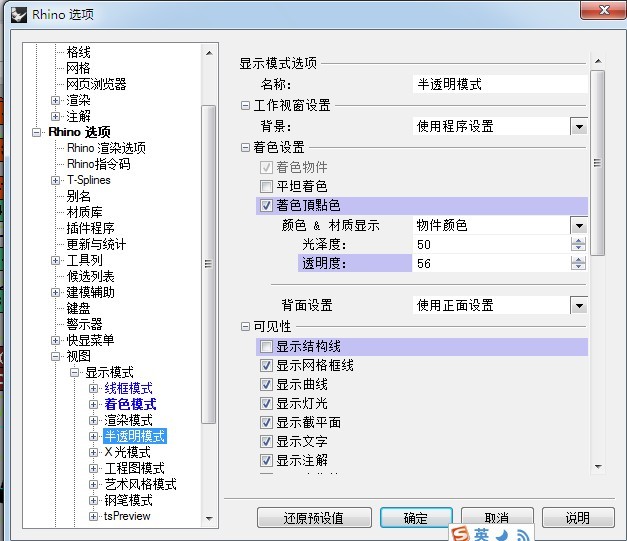Collapse the Rhino 选项 tree node
Screen dimensions: 627x541
[36, 132]
